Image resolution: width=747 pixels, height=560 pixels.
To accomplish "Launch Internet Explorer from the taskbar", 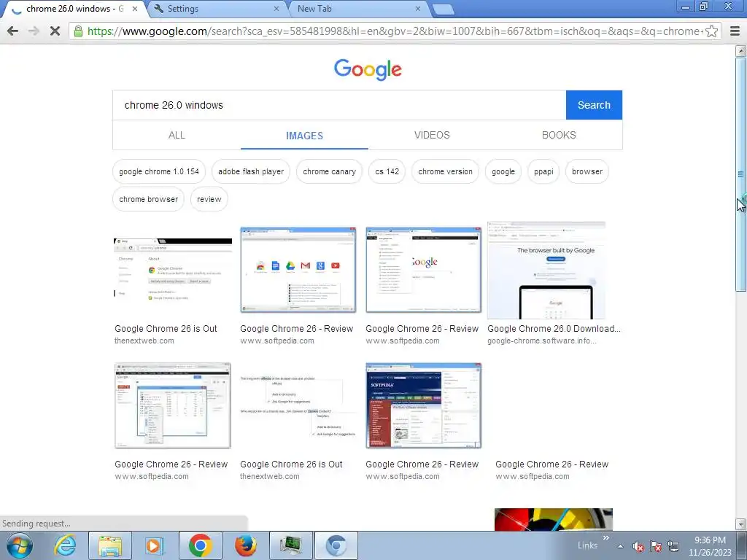I will [x=64, y=545].
